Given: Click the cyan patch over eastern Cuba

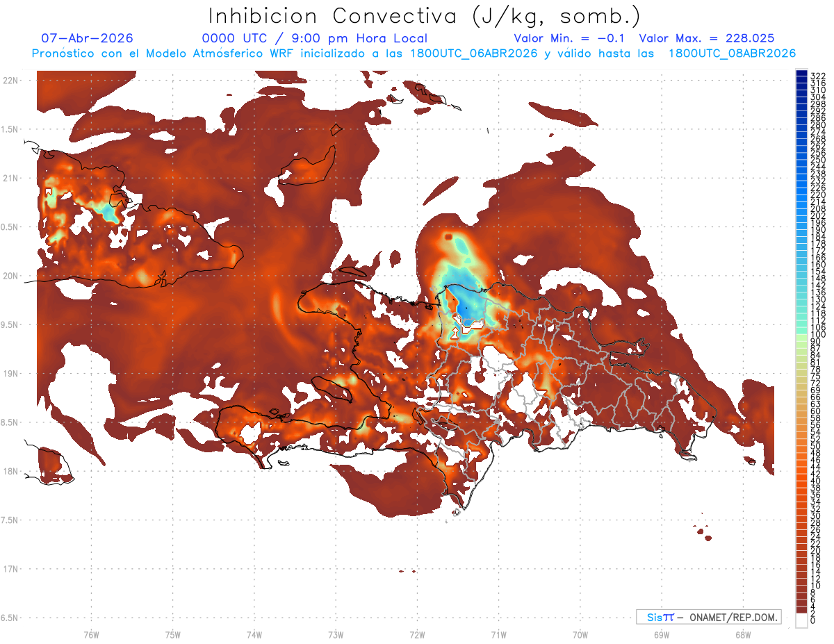Looking at the screenshot, I should 108,212.
